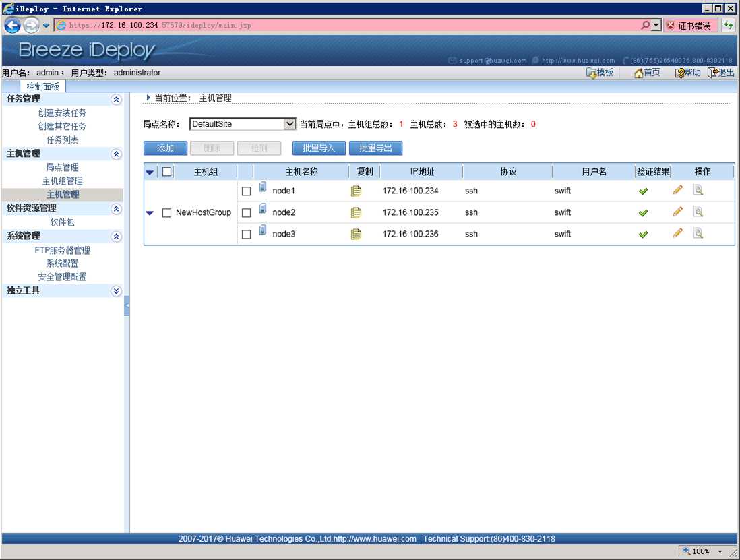Collapse the 主机管理 section

pos(116,154)
